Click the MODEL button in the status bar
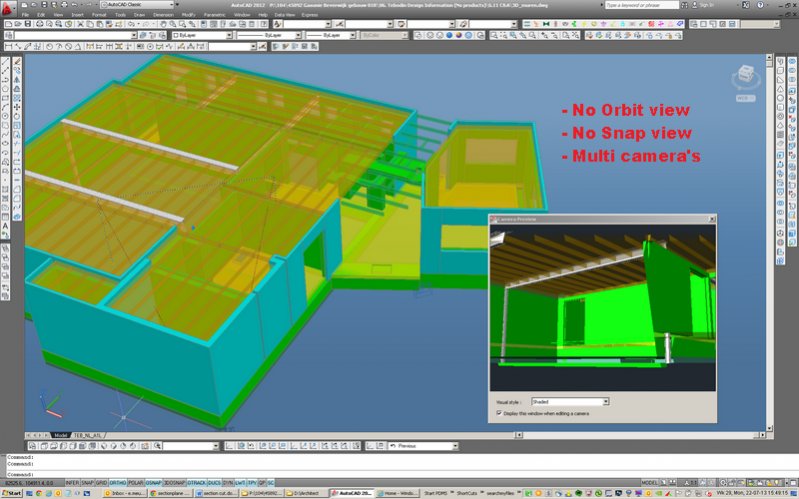 649,482
